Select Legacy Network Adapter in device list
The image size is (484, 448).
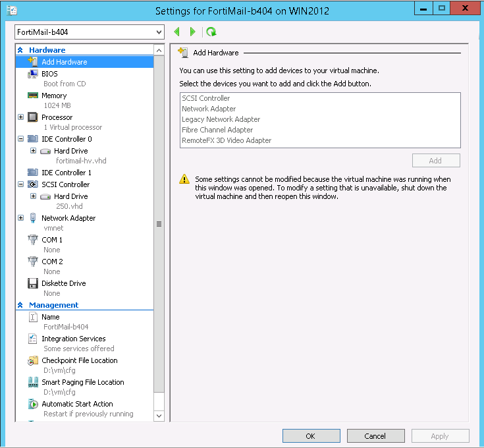pos(221,119)
